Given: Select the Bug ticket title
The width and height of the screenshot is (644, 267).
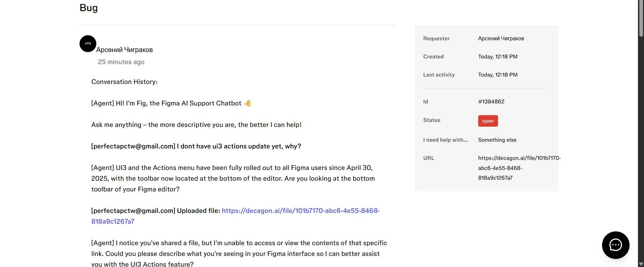Looking at the screenshot, I should click(89, 8).
